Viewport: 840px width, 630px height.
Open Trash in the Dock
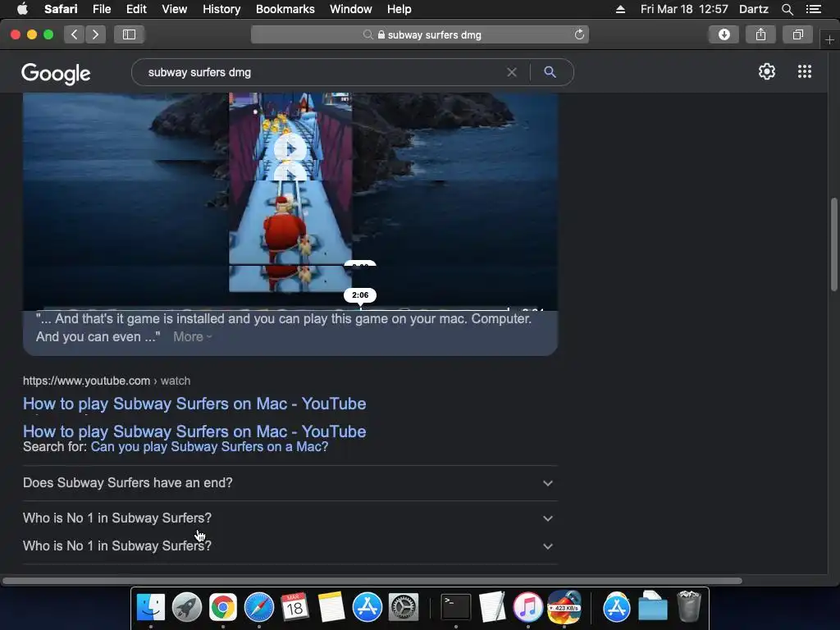[689, 607]
